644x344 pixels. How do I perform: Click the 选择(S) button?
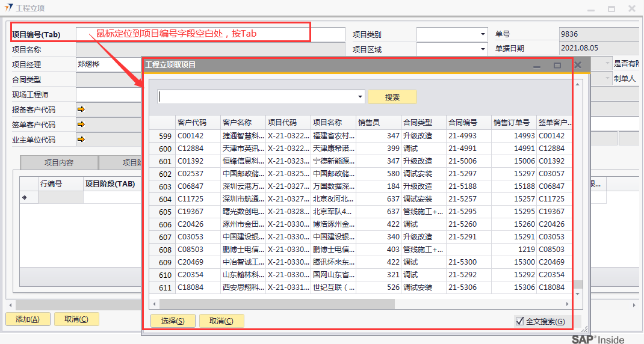pos(173,321)
